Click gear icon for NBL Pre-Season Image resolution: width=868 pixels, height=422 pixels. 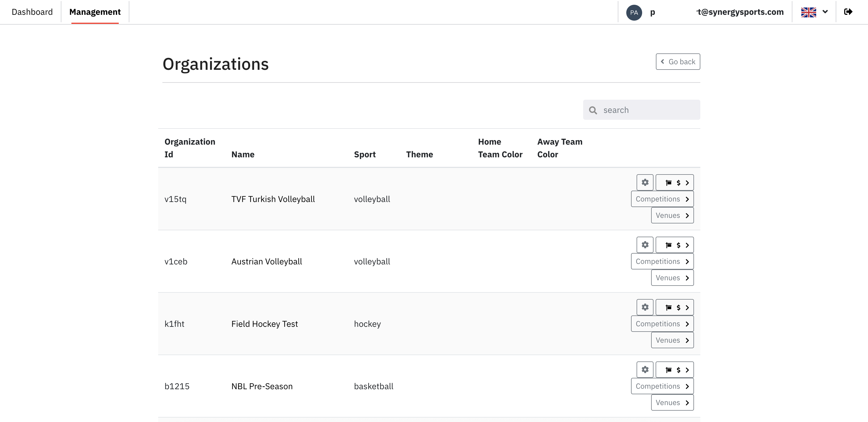tap(645, 369)
